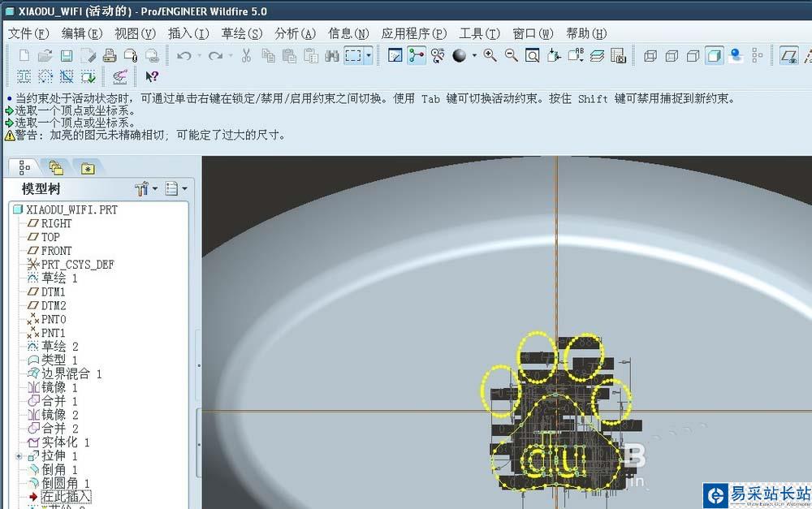
Task: Open the 编辑 menu
Action: tap(82, 33)
